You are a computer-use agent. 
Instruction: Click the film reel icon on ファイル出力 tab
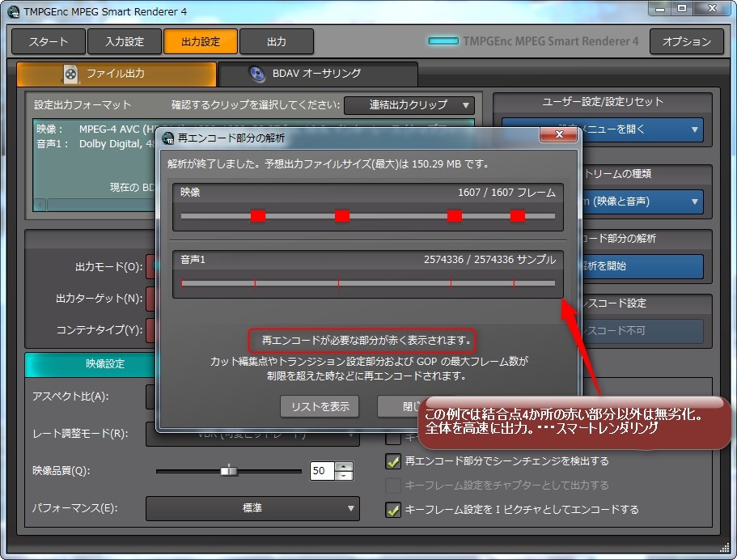[70, 74]
